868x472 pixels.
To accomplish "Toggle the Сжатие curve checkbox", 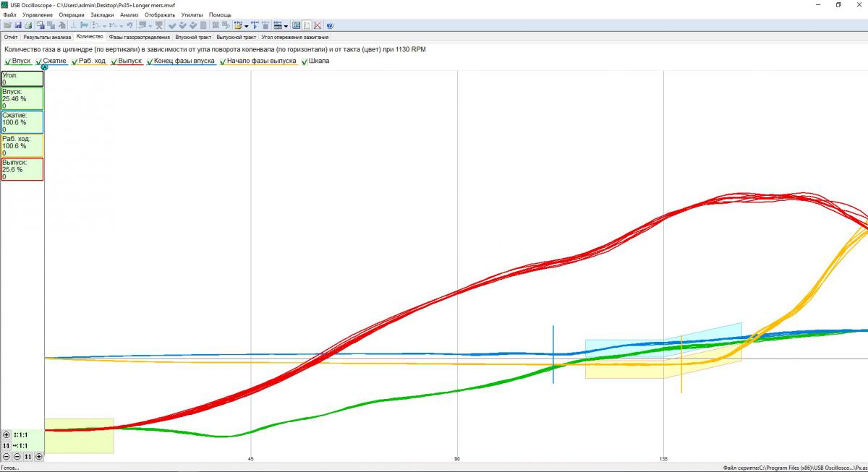I will tap(39, 61).
